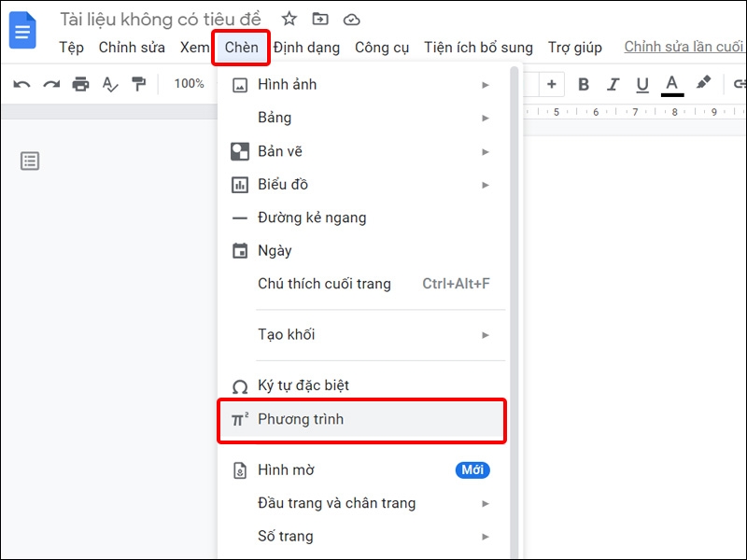This screenshot has width=747, height=560.
Task: Expand Đầu trang và chân trang submenu
Action: (x=361, y=503)
